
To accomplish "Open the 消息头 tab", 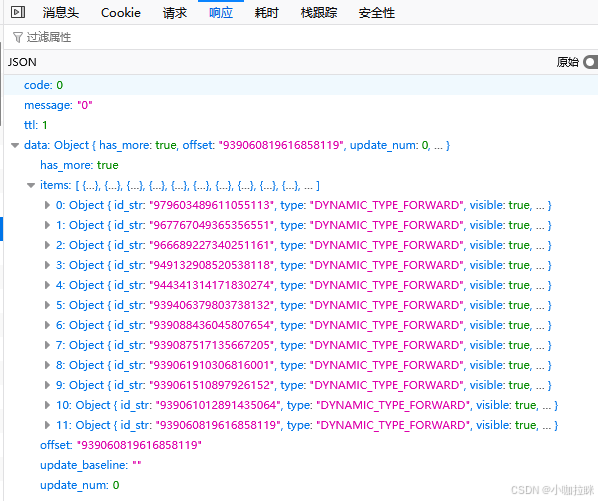I will pos(61,13).
